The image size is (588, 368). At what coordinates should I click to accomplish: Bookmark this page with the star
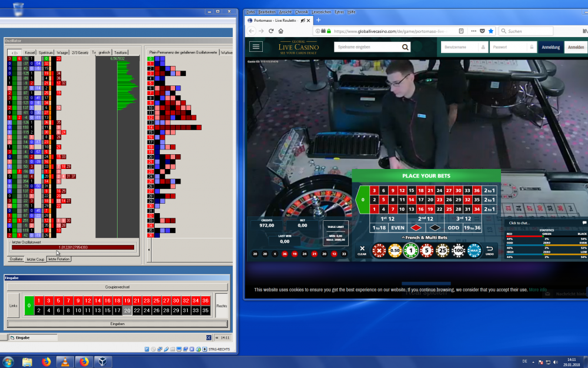(491, 31)
